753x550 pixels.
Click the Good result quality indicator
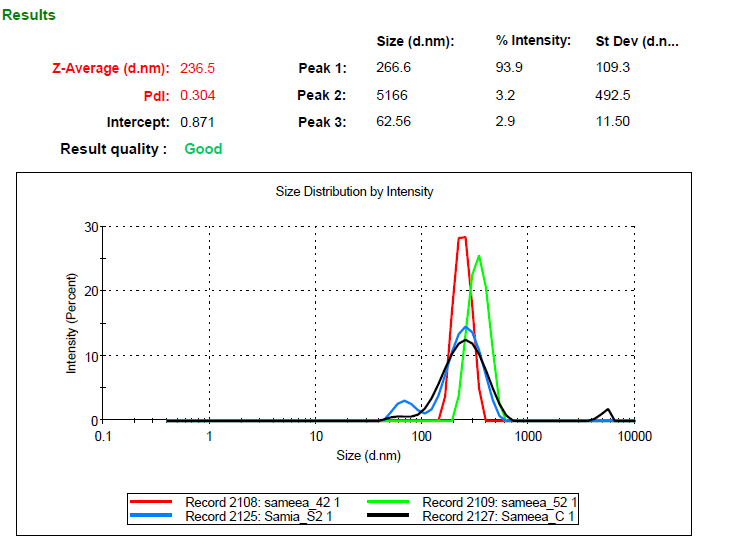click(x=203, y=149)
